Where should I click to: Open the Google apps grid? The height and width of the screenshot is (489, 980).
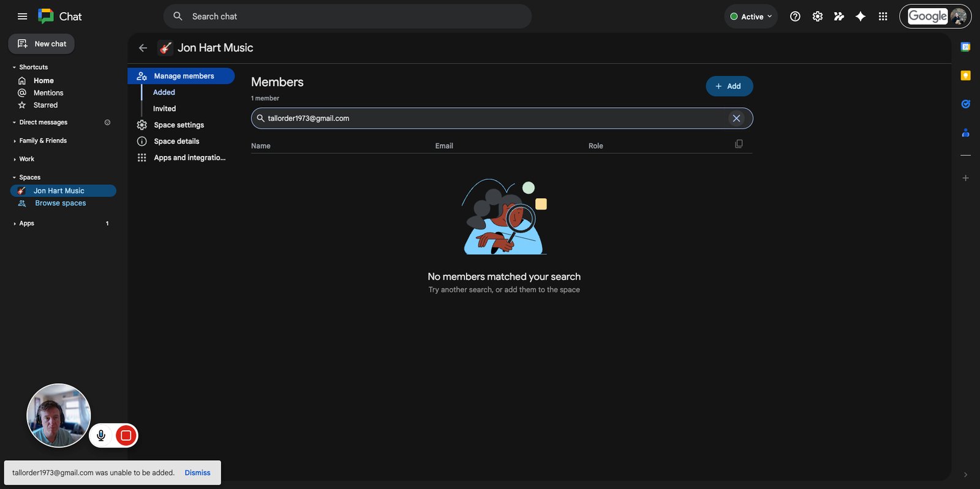(883, 17)
